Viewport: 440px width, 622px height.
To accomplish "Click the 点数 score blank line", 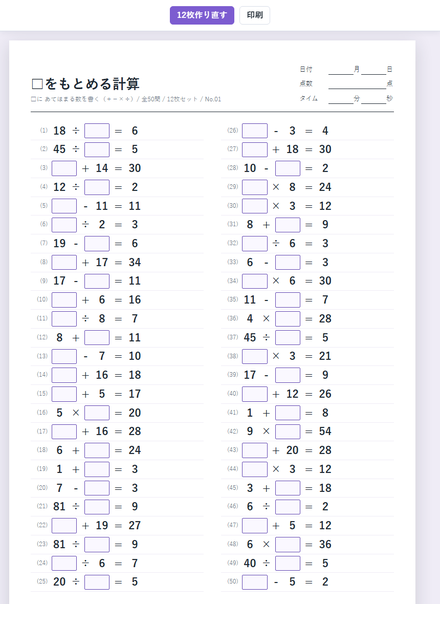I will (x=357, y=84).
